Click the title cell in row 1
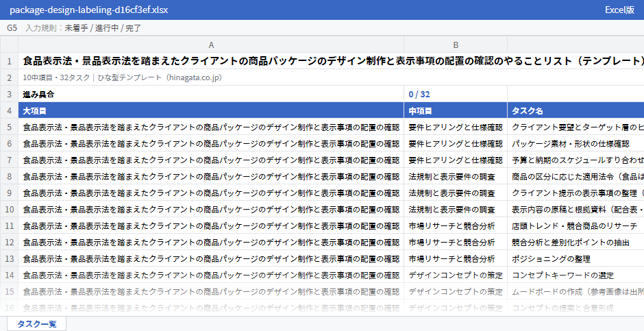This screenshot has height=331, width=644. pyautogui.click(x=331, y=61)
